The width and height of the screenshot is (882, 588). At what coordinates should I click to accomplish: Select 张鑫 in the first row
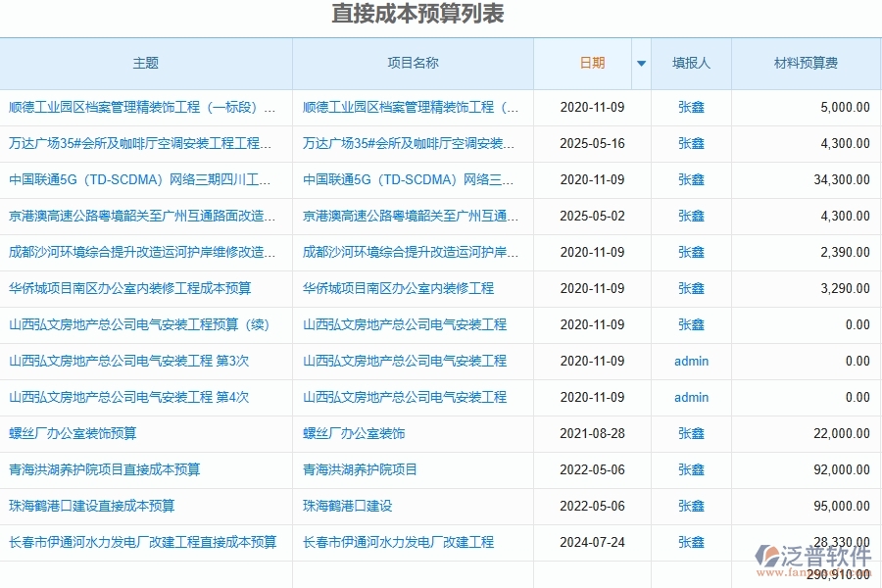(x=690, y=108)
